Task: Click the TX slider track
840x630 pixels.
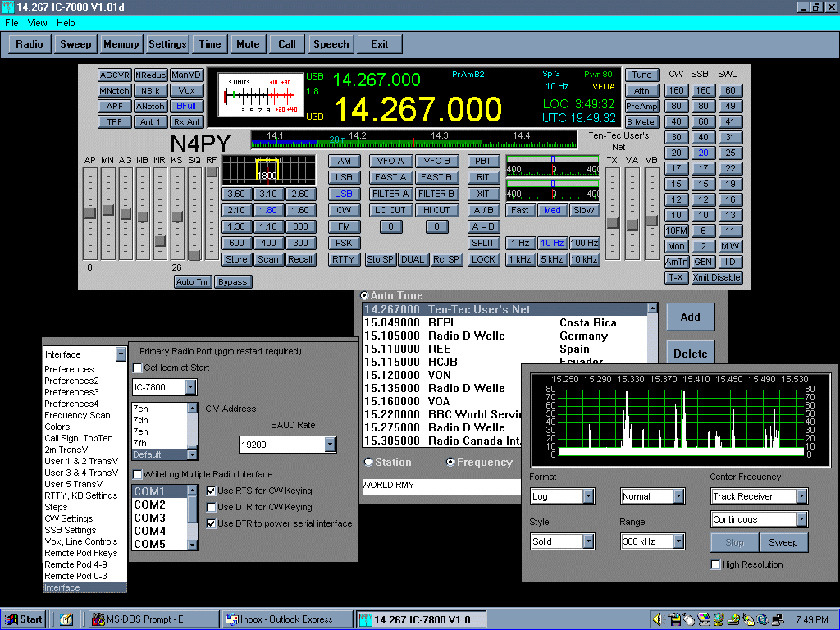Action: pyautogui.click(x=612, y=213)
